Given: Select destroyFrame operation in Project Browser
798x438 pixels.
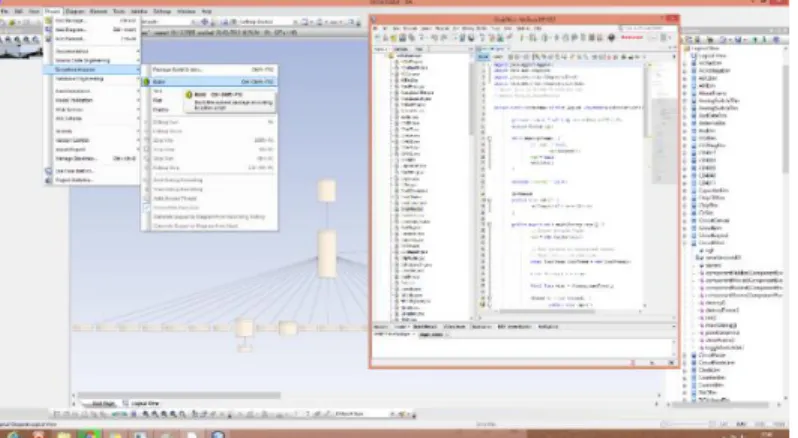Looking at the screenshot, I should (722, 310).
